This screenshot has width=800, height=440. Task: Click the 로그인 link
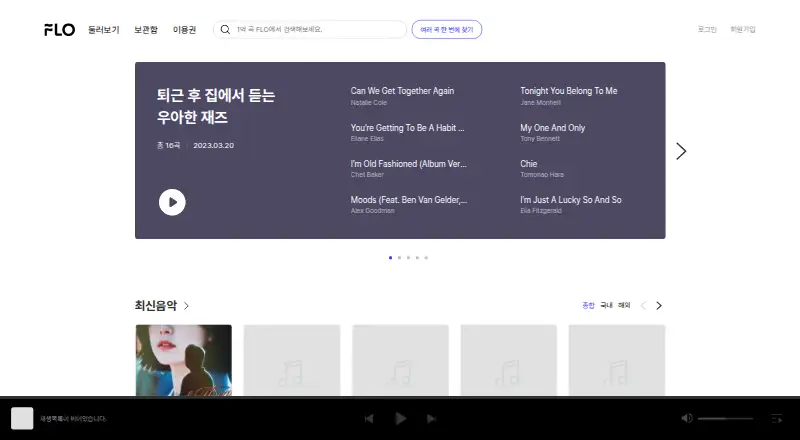[707, 30]
